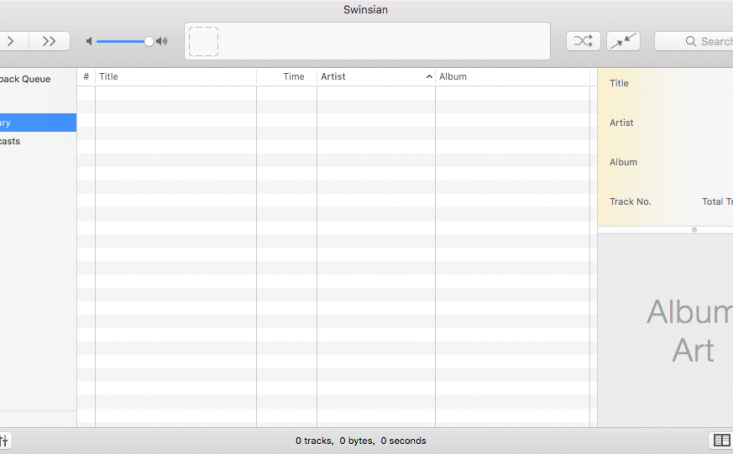Click the high volume speaker icon
The height and width of the screenshot is (454, 733).
(x=162, y=42)
